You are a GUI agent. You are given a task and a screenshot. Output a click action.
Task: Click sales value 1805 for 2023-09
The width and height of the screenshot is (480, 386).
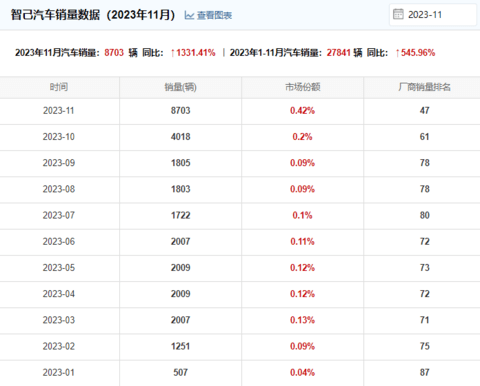coord(181,163)
